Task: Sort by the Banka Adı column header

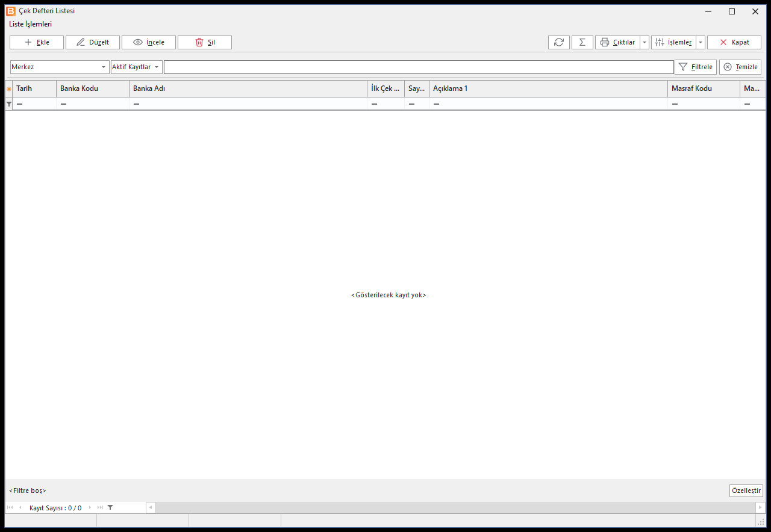Action: [248, 88]
